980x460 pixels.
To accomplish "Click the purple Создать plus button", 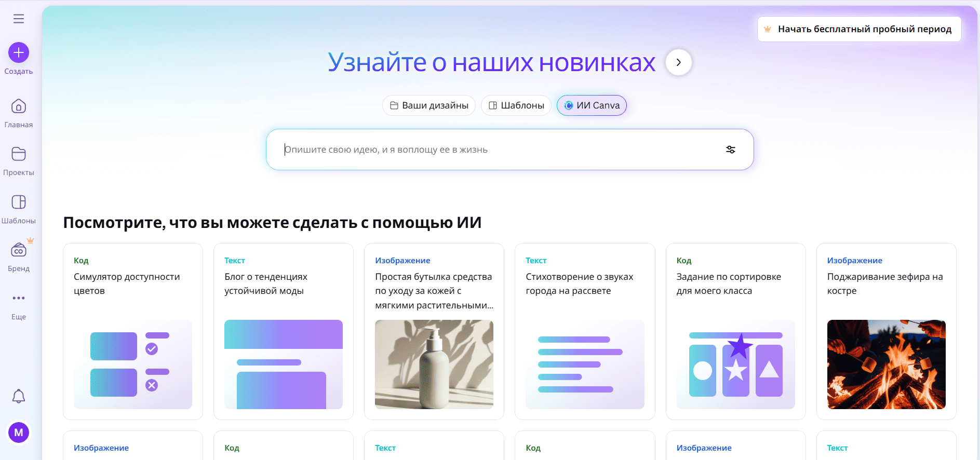I will (x=19, y=52).
